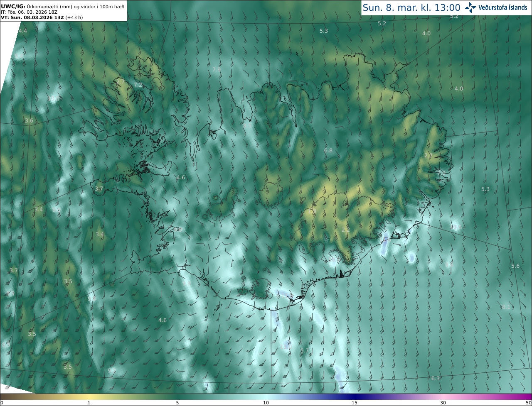Click the 'UWC/IG: Úrkomumætti (mm)' title line
The image size is (532, 406).
[x=63, y=6]
